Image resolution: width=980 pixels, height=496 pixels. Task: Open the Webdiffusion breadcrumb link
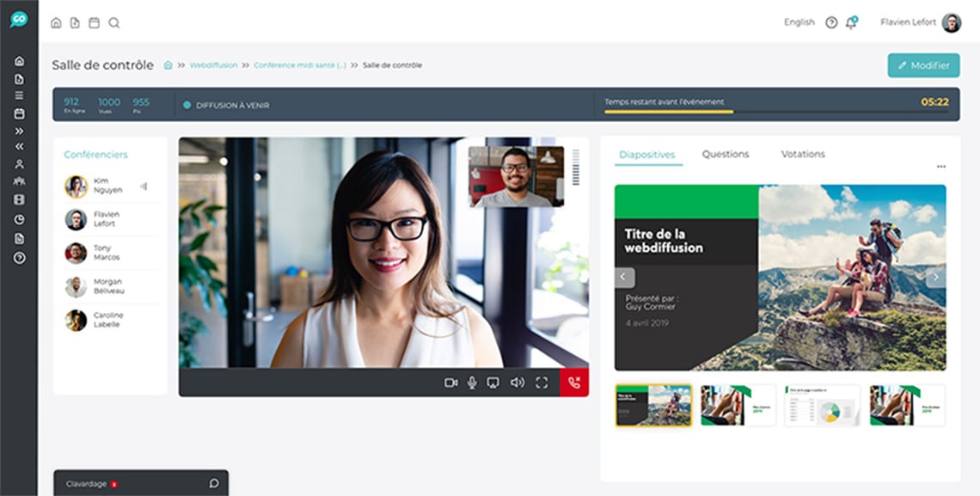pos(213,64)
